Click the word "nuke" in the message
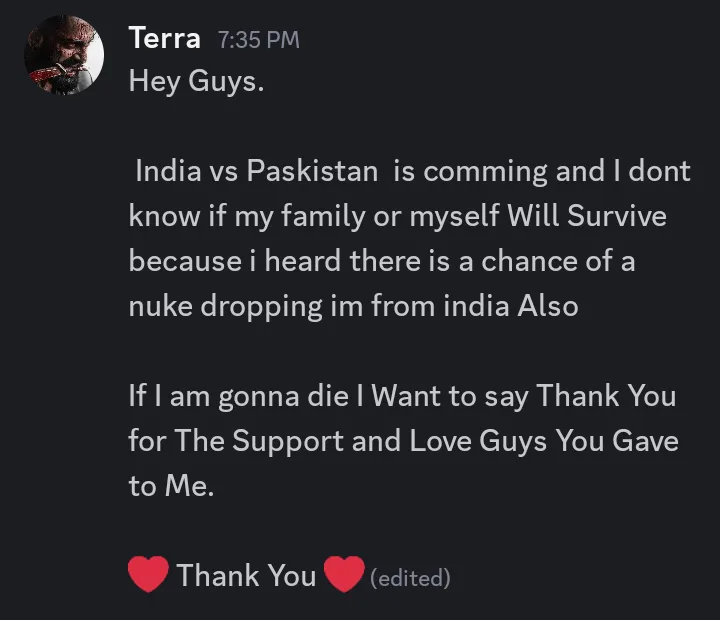The image size is (720, 620). (x=160, y=306)
